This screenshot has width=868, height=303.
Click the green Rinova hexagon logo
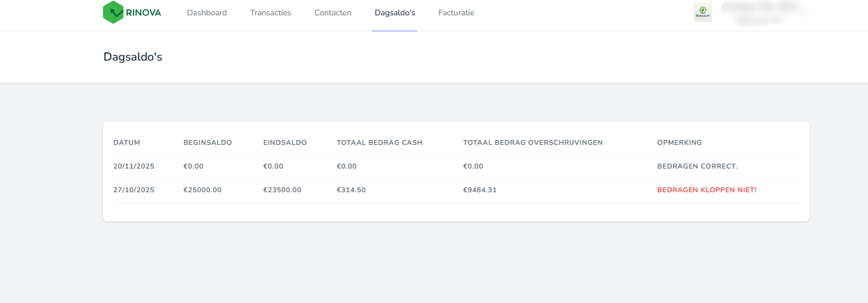click(113, 13)
